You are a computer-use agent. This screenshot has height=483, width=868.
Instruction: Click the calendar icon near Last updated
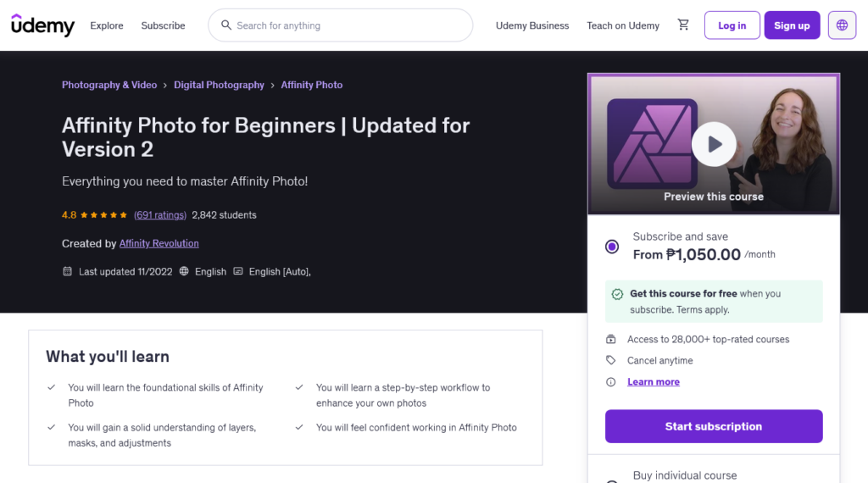67,271
